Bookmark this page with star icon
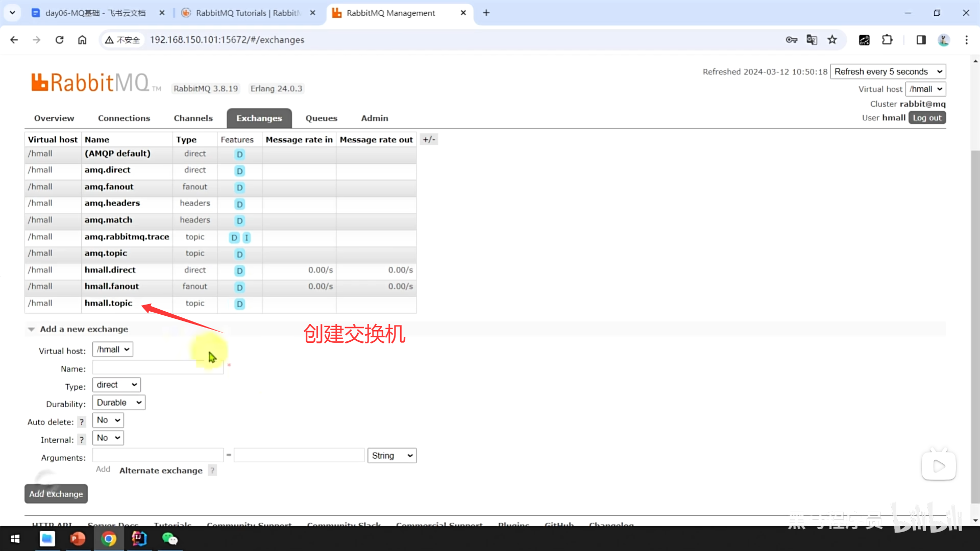The height and width of the screenshot is (551, 980). coord(832,40)
